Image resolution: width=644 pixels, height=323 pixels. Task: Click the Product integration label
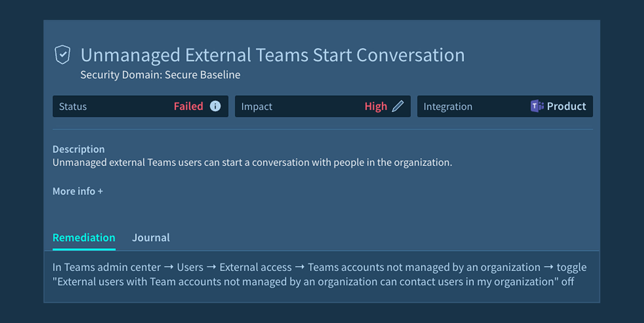coord(567,106)
